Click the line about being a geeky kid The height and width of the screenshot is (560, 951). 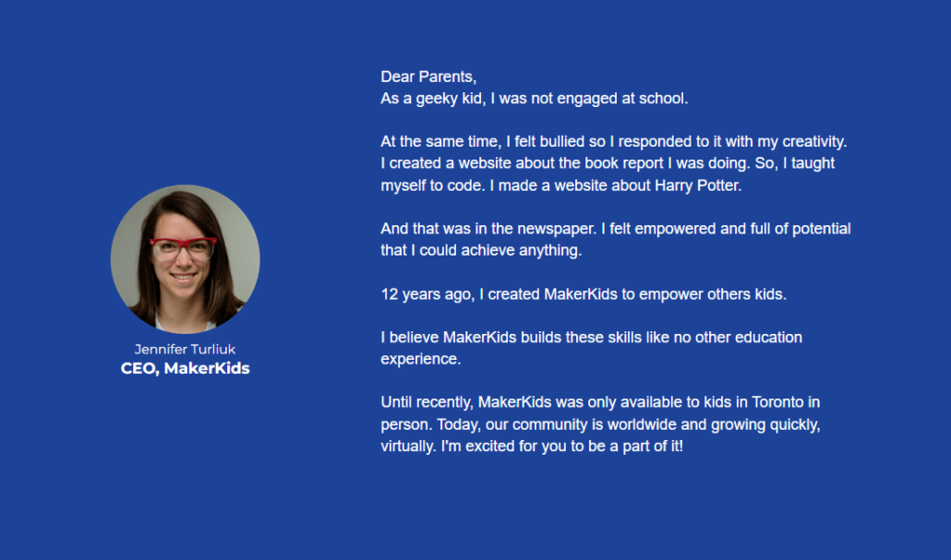pyautogui.click(x=534, y=98)
